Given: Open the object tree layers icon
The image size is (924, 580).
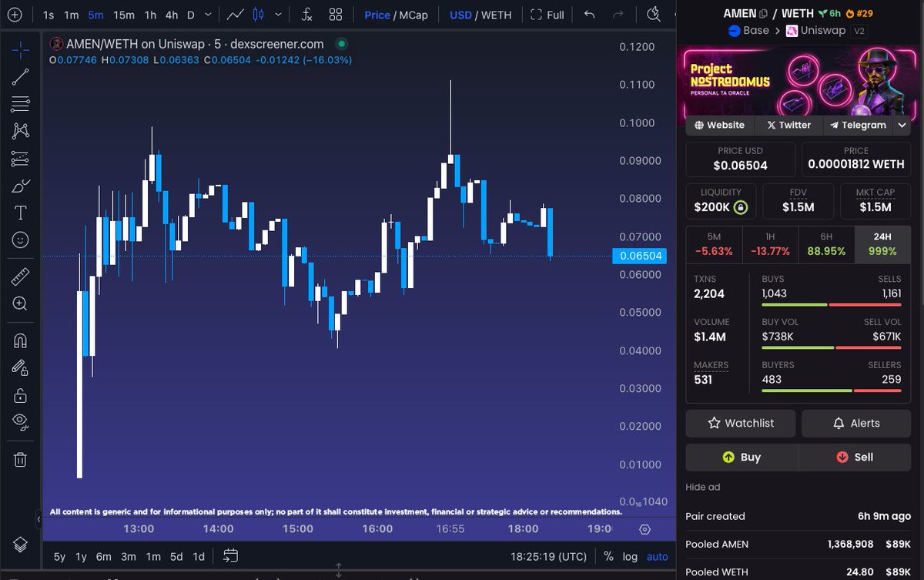Looking at the screenshot, I should (x=21, y=544).
